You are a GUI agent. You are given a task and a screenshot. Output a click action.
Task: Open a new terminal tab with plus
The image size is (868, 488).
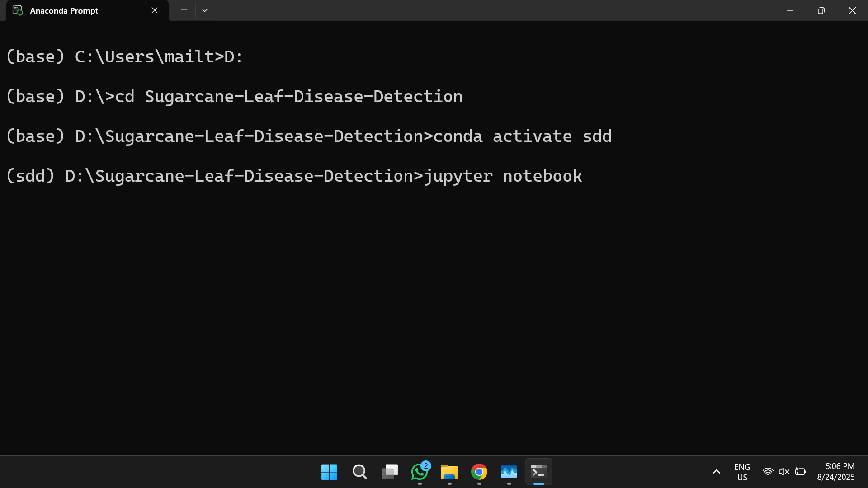(184, 10)
